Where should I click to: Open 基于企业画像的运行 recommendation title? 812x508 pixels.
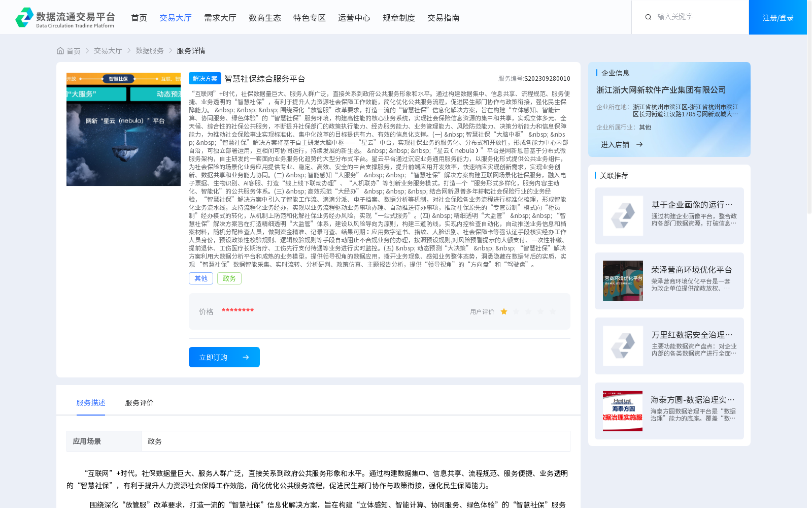pyautogui.click(x=692, y=205)
